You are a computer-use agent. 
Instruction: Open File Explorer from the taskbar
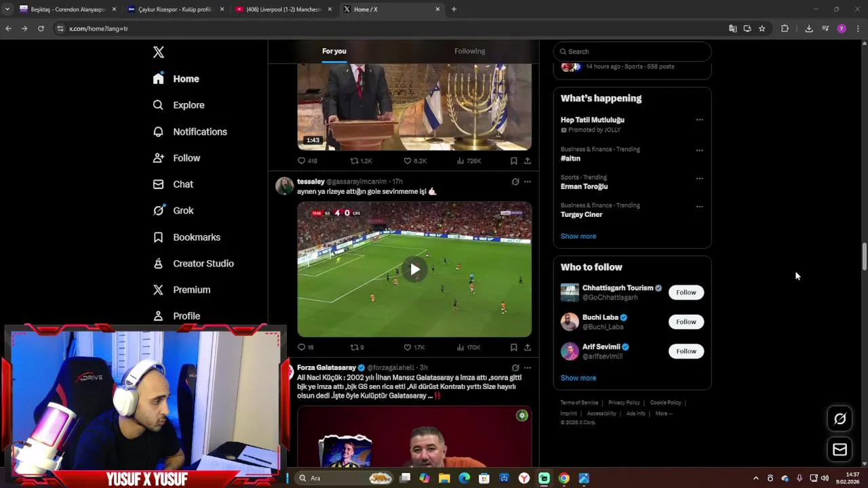click(444, 479)
